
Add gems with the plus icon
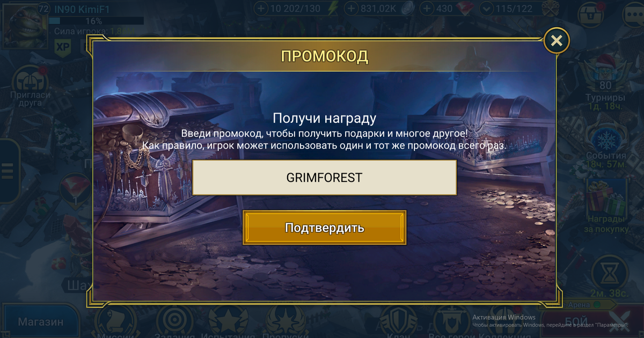coord(427,9)
